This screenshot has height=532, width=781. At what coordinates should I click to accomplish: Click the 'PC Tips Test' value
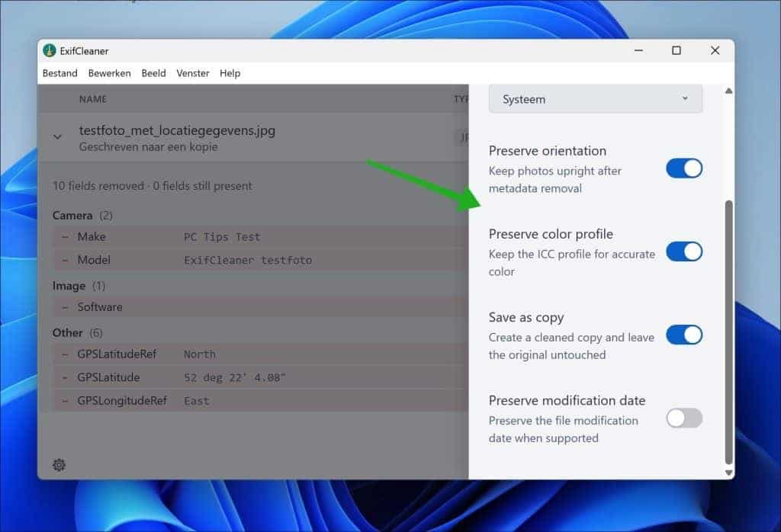tap(222, 237)
